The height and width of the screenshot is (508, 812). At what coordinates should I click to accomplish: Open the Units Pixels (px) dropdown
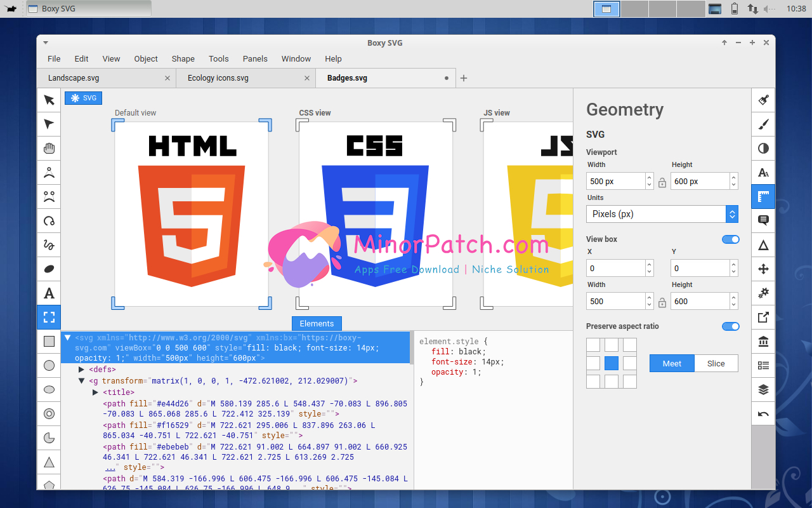pyautogui.click(x=662, y=214)
